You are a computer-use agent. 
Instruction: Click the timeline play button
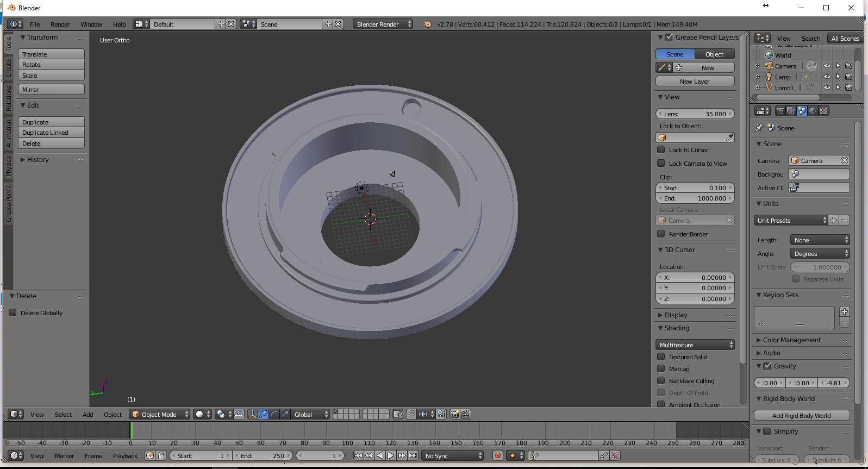coord(391,456)
